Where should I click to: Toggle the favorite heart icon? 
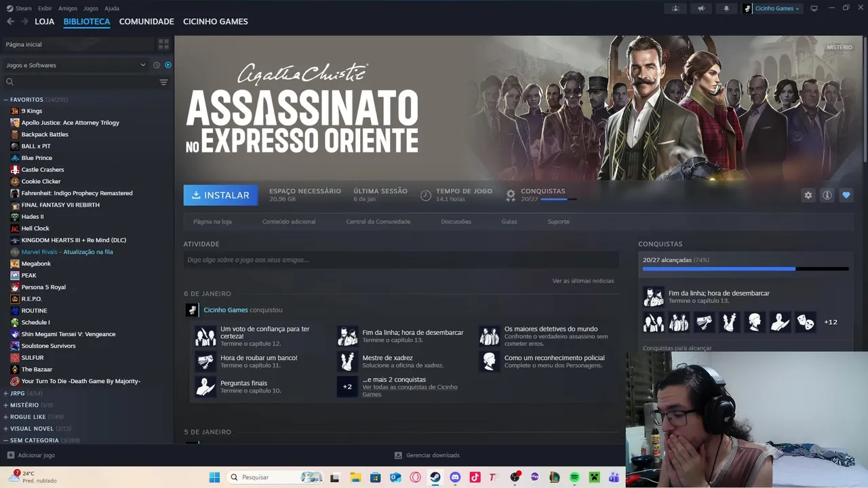(x=846, y=195)
